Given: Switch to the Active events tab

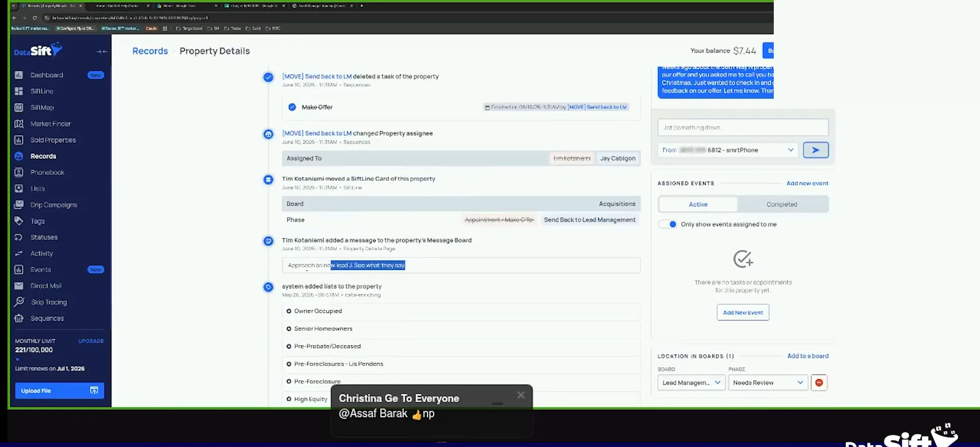Looking at the screenshot, I should 698,205.
